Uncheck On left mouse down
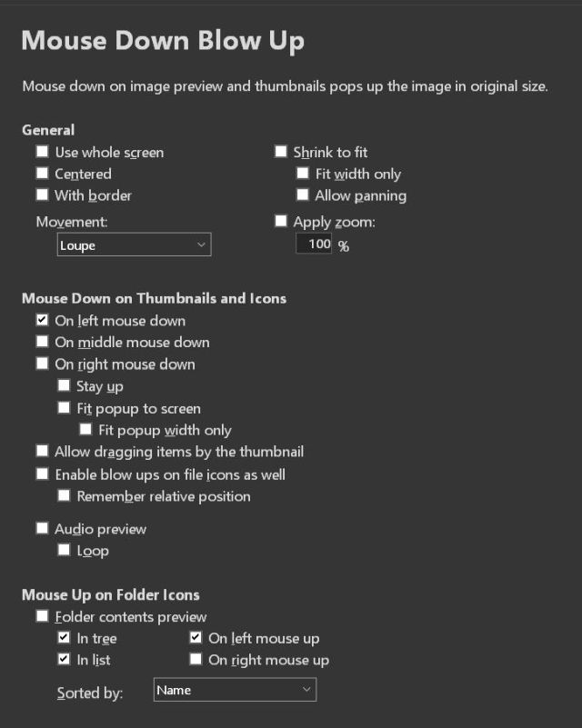This screenshot has height=728, width=582. click(43, 321)
